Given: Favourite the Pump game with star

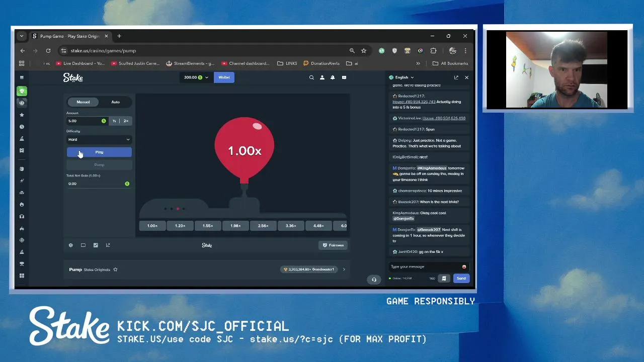Looking at the screenshot, I should click(x=115, y=269).
